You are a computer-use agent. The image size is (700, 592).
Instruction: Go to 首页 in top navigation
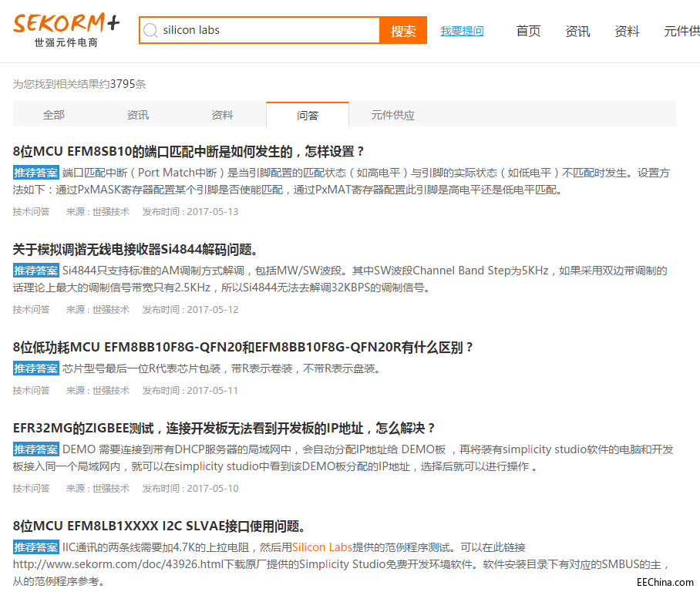528,31
